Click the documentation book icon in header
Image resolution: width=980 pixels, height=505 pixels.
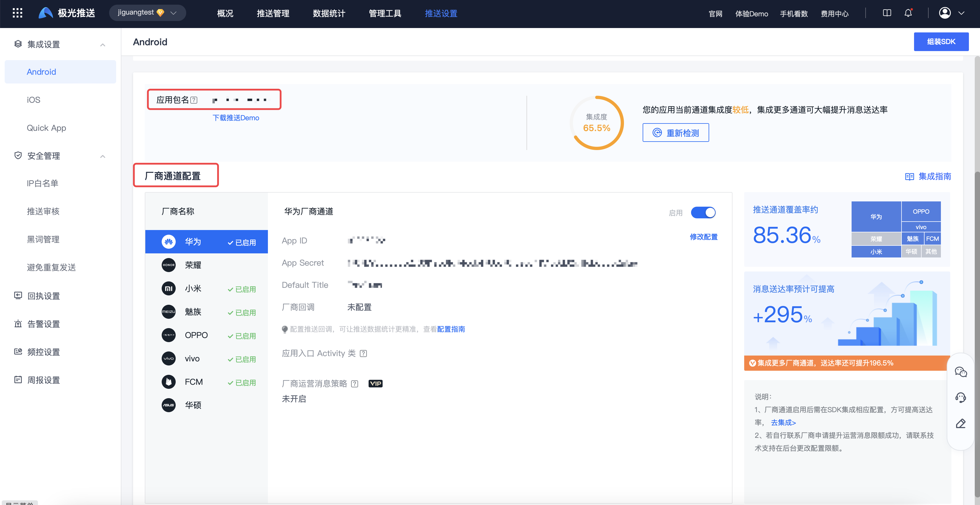887,13
